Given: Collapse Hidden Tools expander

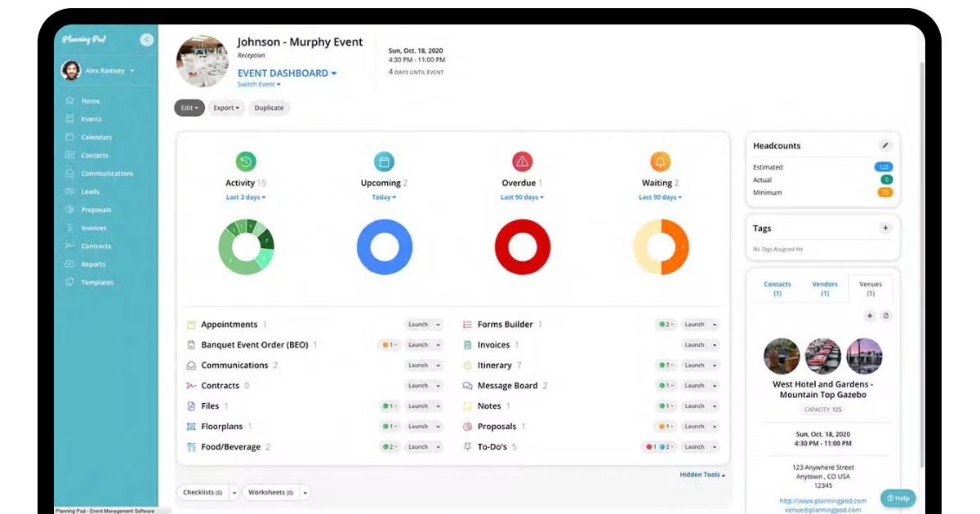Looking at the screenshot, I should pyautogui.click(x=702, y=475).
